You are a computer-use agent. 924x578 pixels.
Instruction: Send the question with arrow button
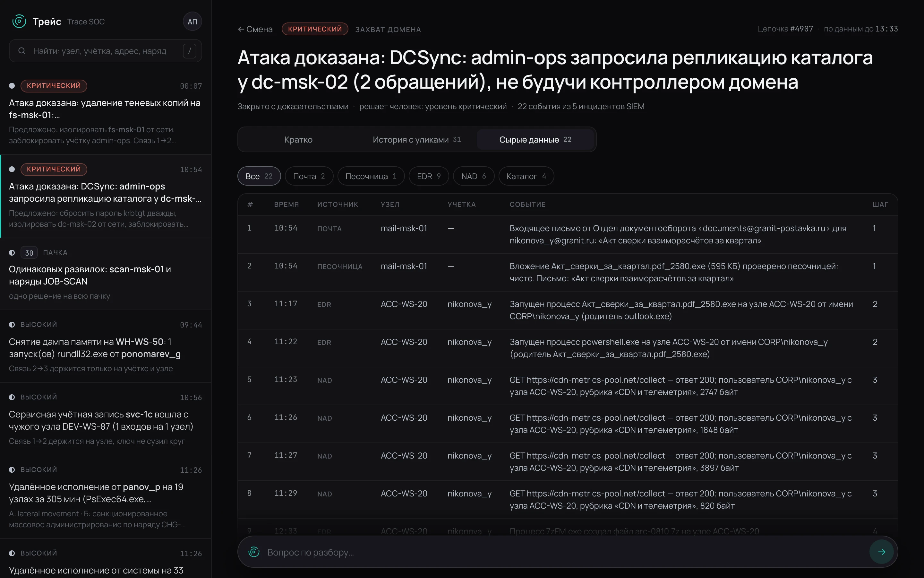click(x=882, y=552)
